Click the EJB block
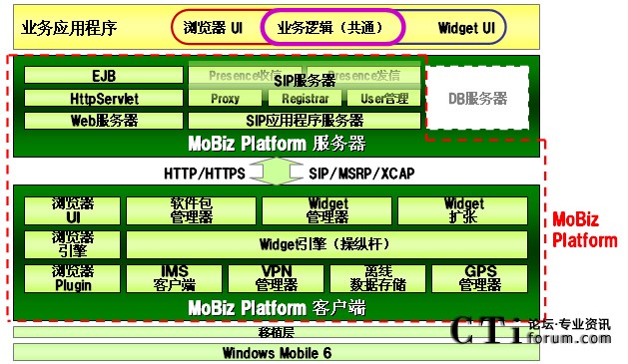Viewport: 628px width, 364px height. pos(104,75)
